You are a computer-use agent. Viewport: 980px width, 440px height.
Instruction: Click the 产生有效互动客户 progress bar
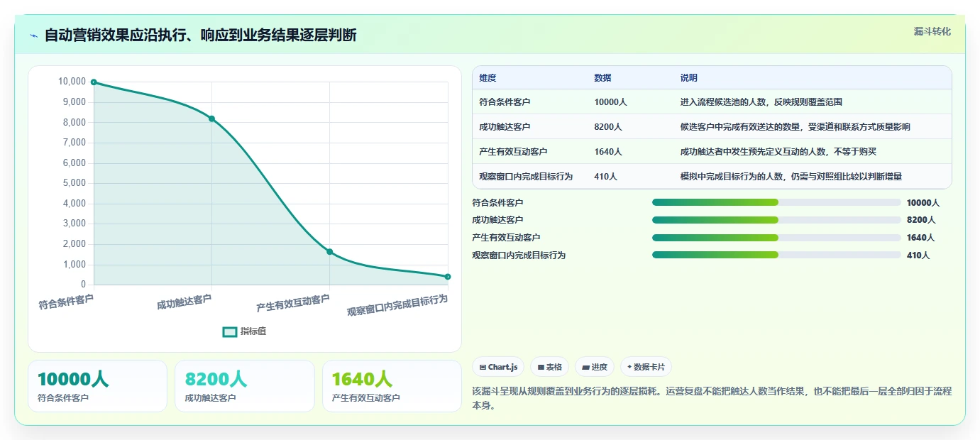(x=776, y=238)
